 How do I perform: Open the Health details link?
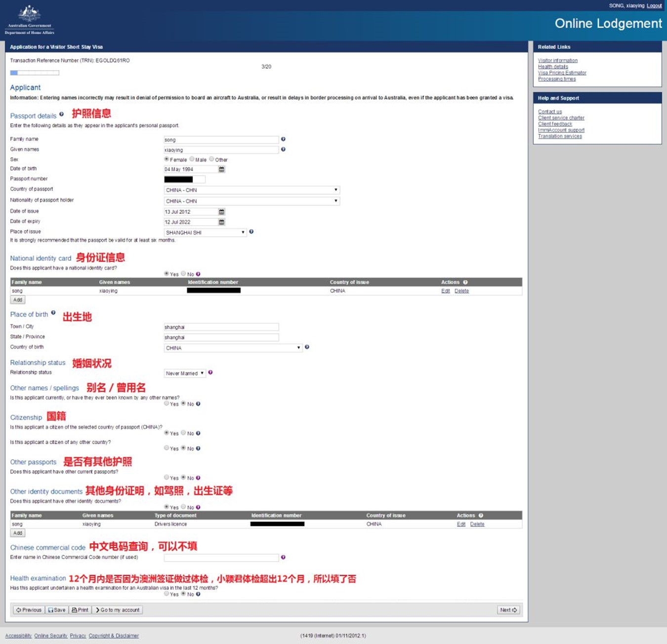(553, 67)
